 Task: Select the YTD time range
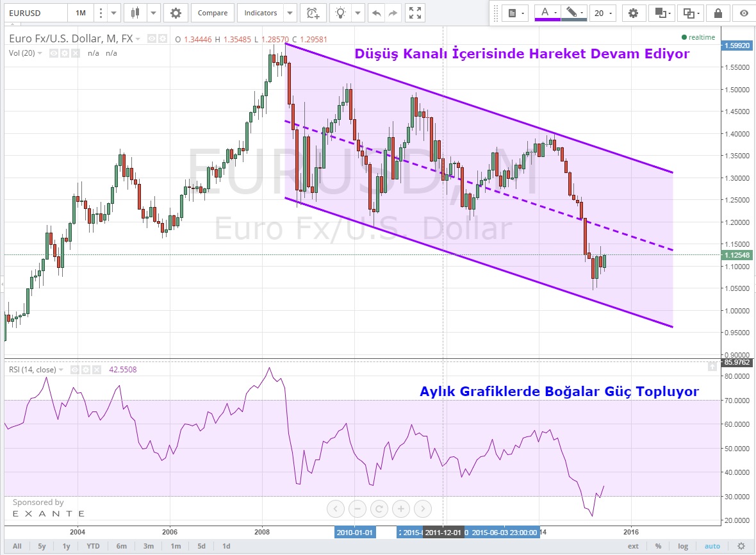coord(93,546)
